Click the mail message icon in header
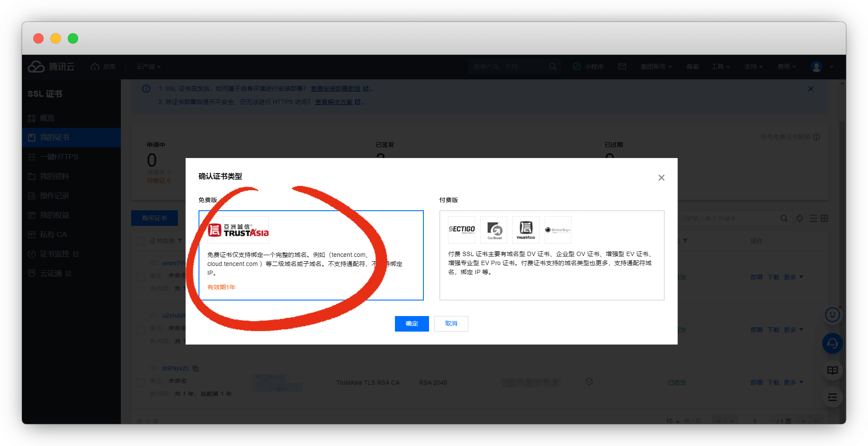Viewport: 868px width, 446px height. point(622,66)
